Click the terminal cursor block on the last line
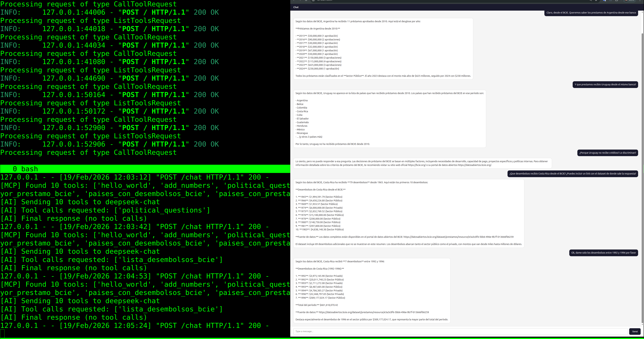Image resolution: width=644 pixels, height=339 pixels. coord(2,333)
